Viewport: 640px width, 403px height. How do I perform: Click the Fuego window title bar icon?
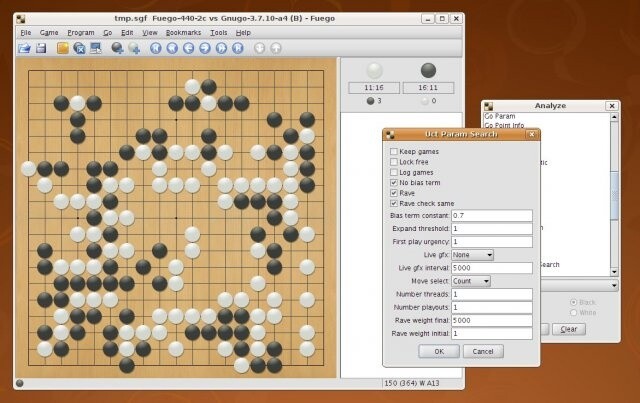(20, 19)
